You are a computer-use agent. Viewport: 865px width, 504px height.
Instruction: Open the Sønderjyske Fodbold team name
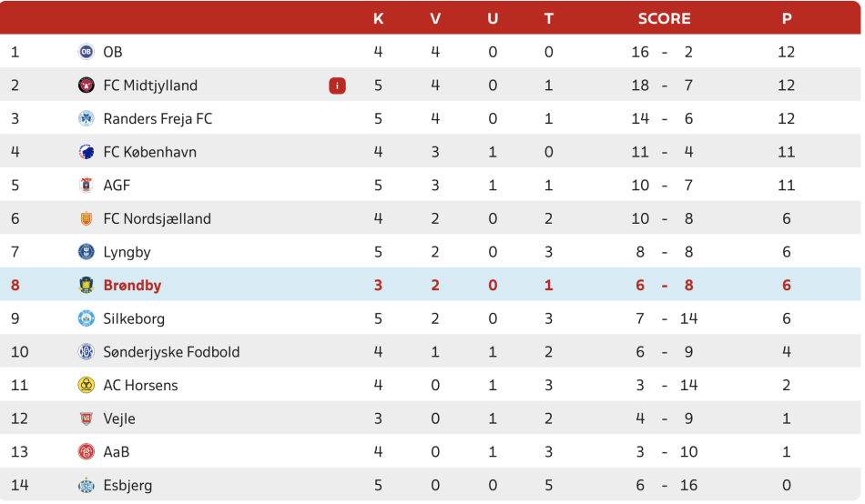coord(171,352)
